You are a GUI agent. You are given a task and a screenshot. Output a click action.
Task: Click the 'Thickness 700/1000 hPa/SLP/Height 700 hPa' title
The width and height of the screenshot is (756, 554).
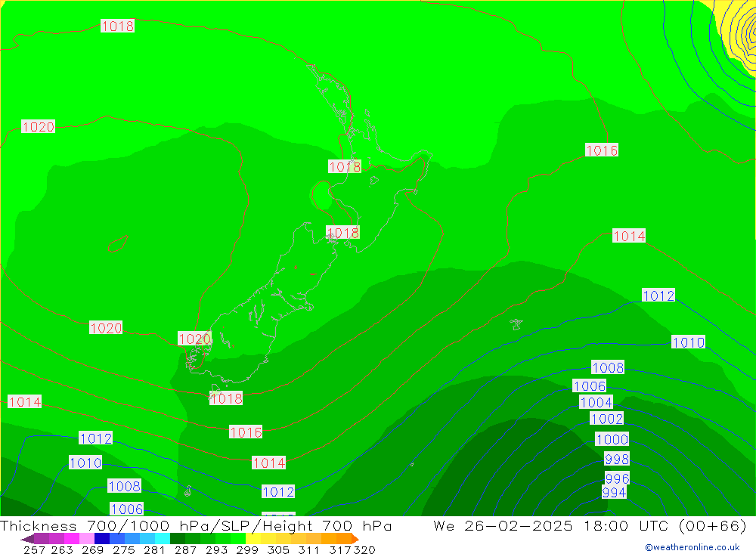tap(196, 525)
